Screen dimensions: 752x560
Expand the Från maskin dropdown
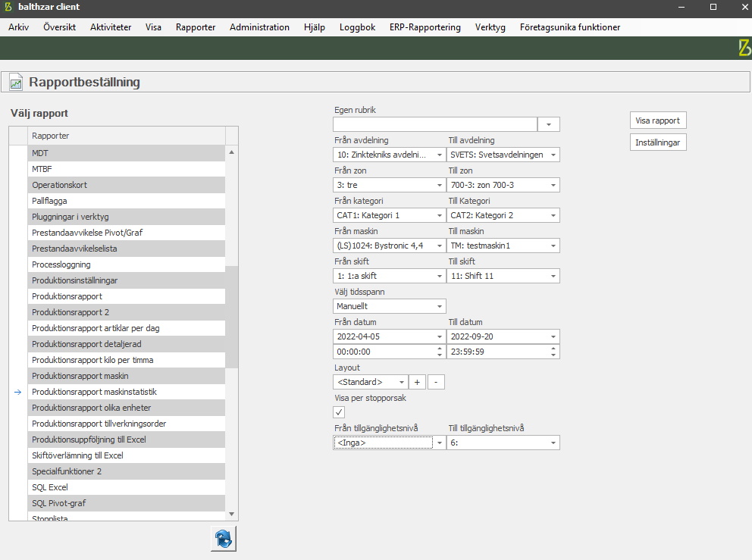440,246
